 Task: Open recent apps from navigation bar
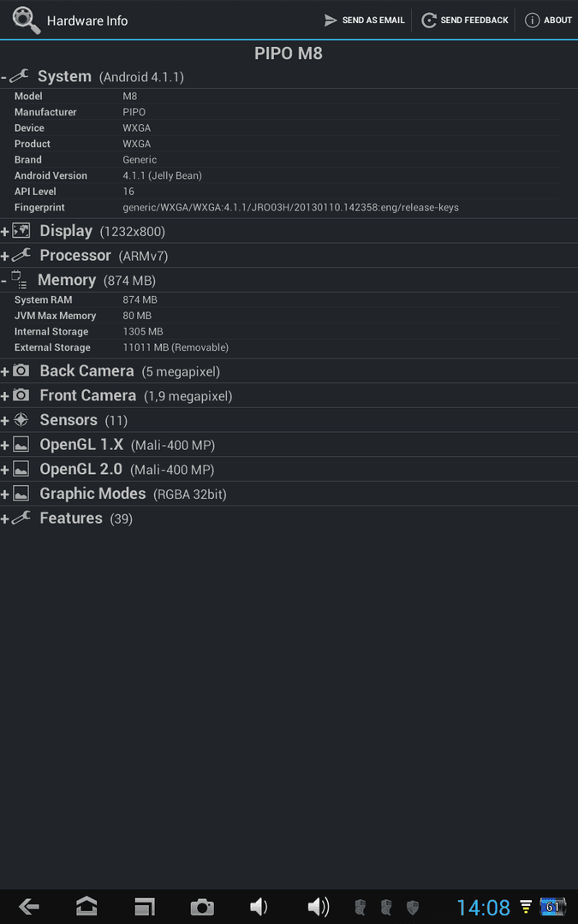(144, 906)
